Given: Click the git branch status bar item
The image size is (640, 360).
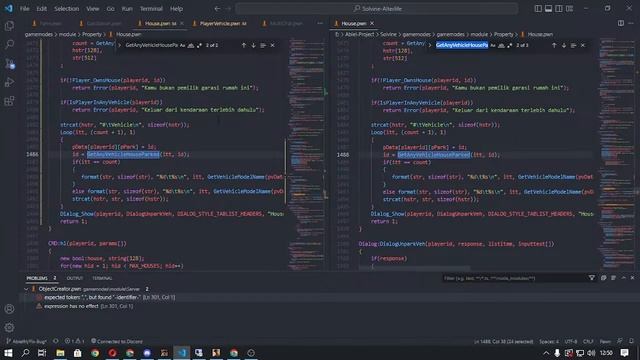Looking at the screenshot, I should click(x=27, y=341).
